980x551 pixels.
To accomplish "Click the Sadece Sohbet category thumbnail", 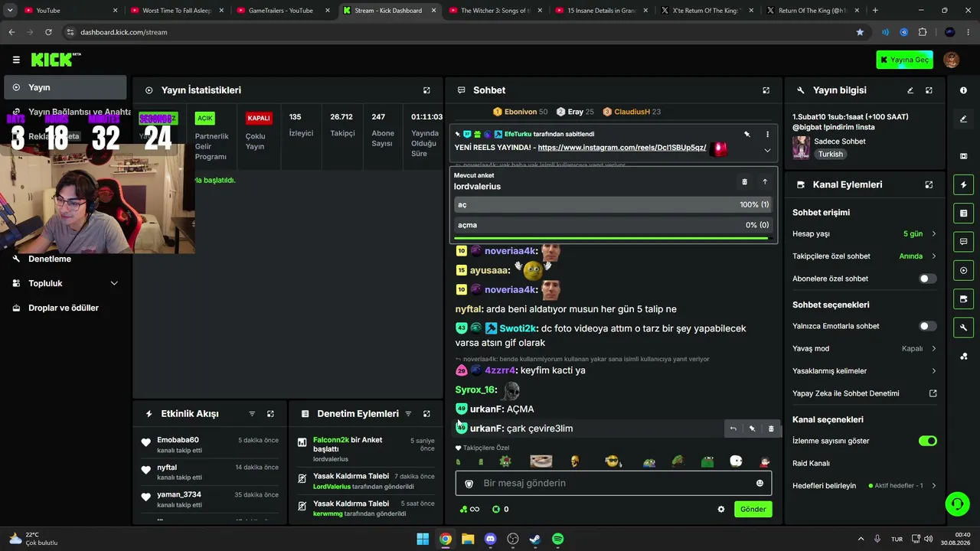I will tap(801, 147).
